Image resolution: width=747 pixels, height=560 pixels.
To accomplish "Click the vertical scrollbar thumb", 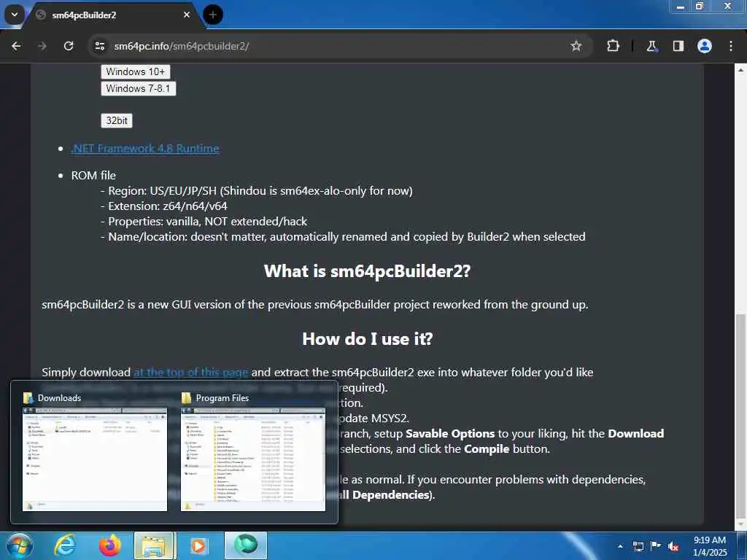I will [x=741, y=416].
